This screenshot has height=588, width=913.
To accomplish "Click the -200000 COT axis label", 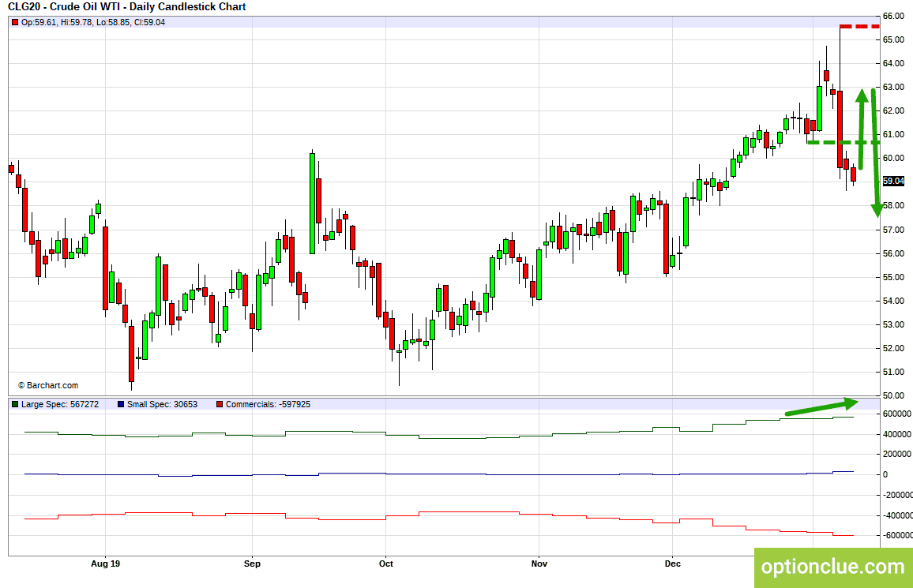I will [x=898, y=495].
